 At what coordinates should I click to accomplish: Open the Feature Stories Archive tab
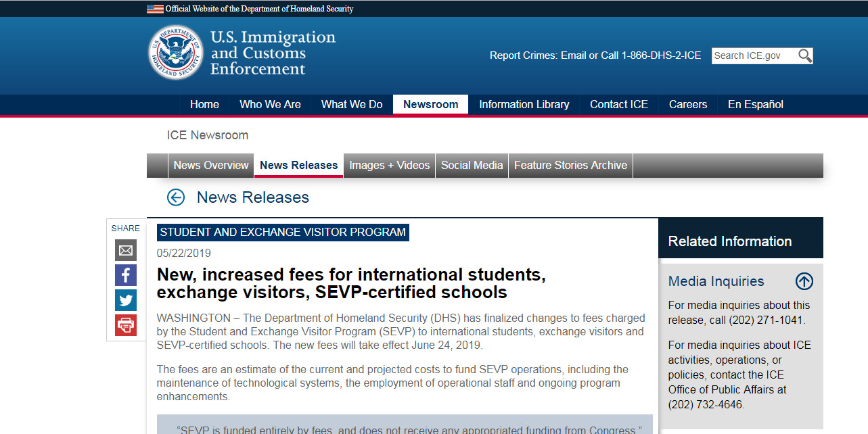(x=571, y=166)
